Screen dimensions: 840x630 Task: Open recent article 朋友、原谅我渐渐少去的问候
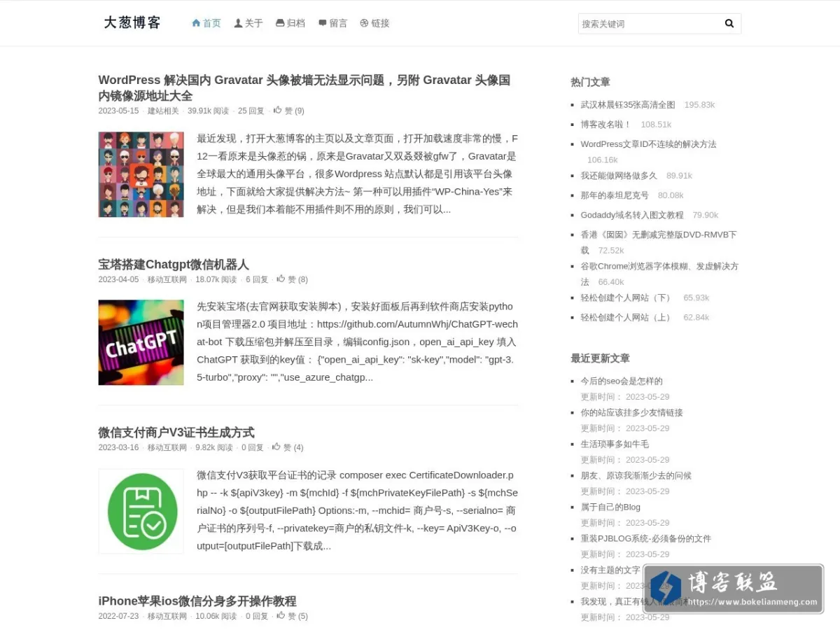tap(636, 475)
